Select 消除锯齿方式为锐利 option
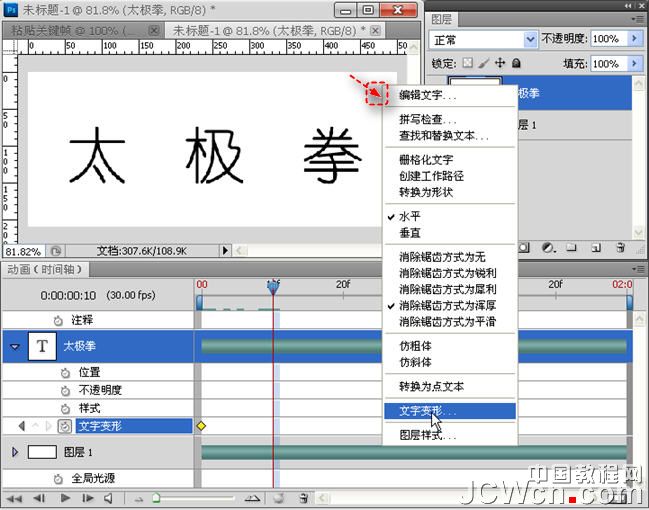649x510 pixels. [450, 273]
